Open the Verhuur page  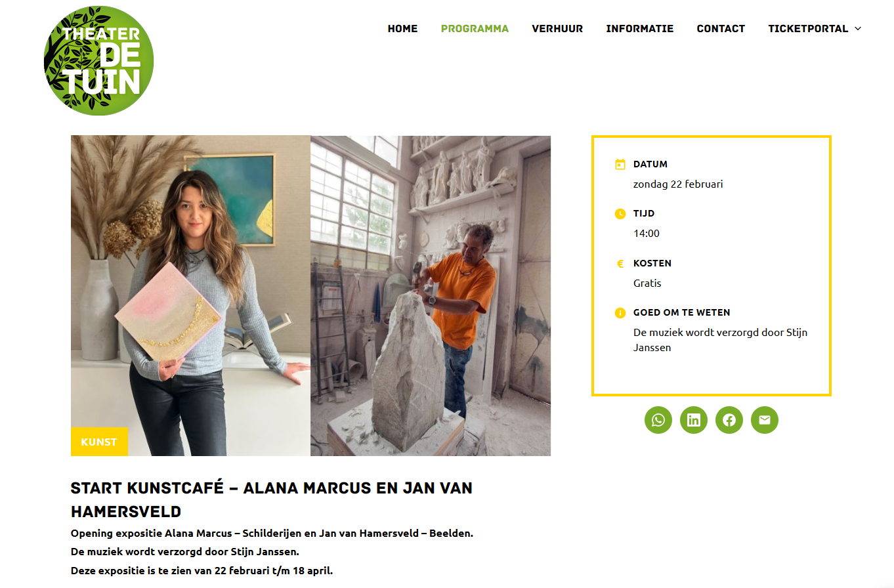click(x=557, y=29)
